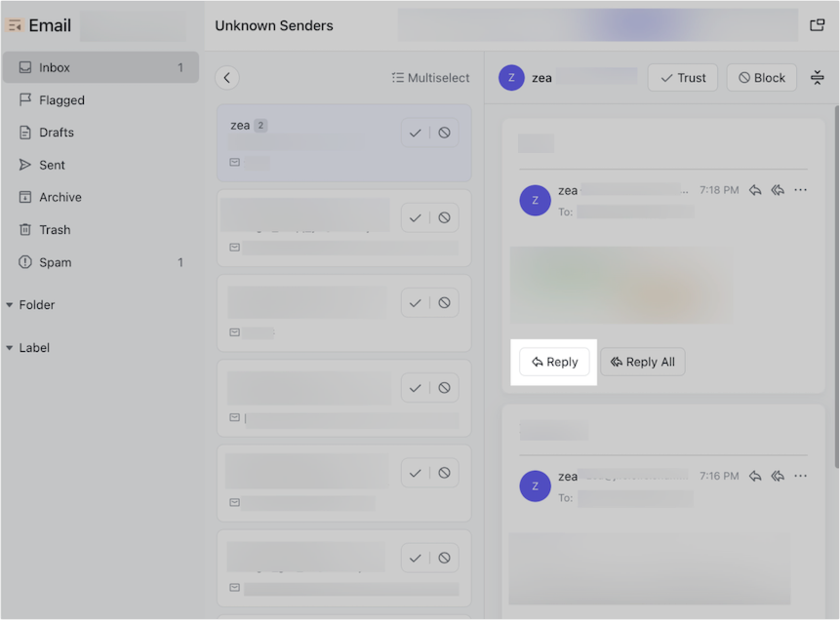This screenshot has height=620, width=840.
Task: Open the Inbox folder
Action: 100,67
